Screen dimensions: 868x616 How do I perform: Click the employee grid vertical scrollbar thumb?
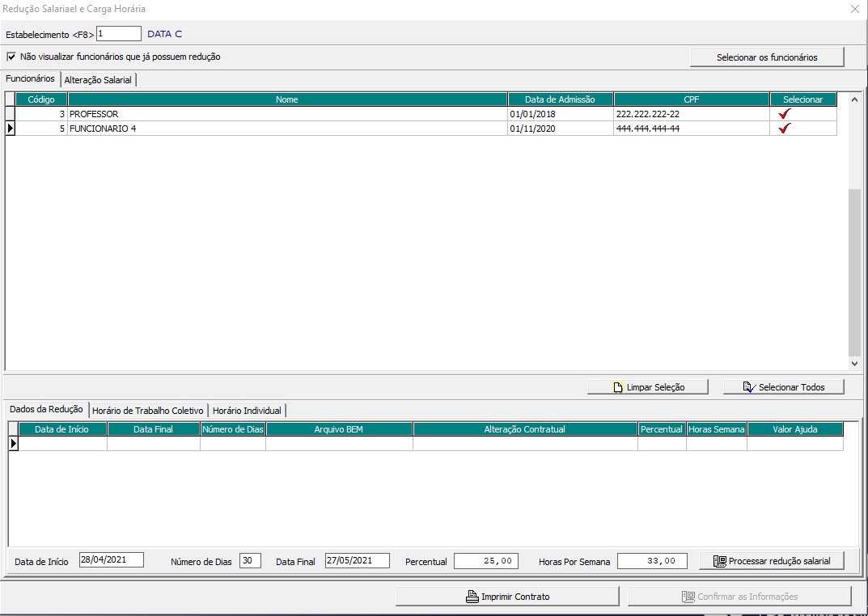tap(854, 272)
